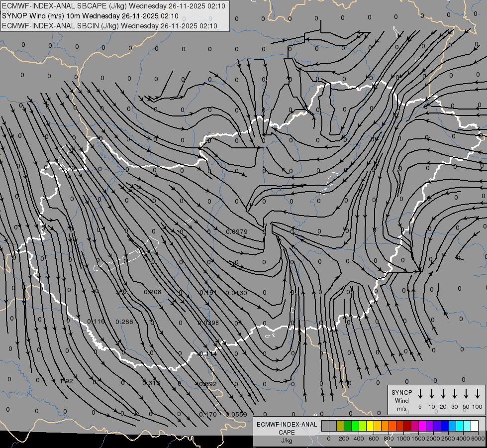The height and width of the screenshot is (448, 487).
Task: Select the ECMWF-INDEX-ANAL SBCAPE title line
Action: [x=114, y=6]
